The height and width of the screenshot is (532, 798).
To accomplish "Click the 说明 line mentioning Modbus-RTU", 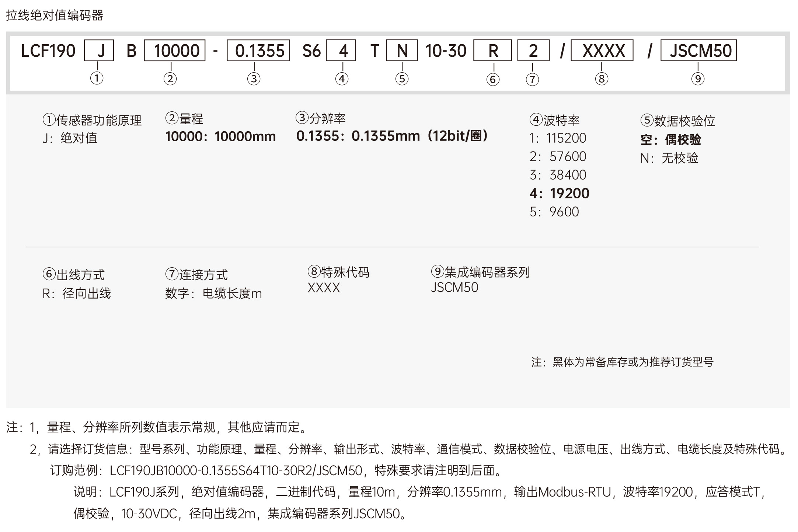I will click(420, 492).
